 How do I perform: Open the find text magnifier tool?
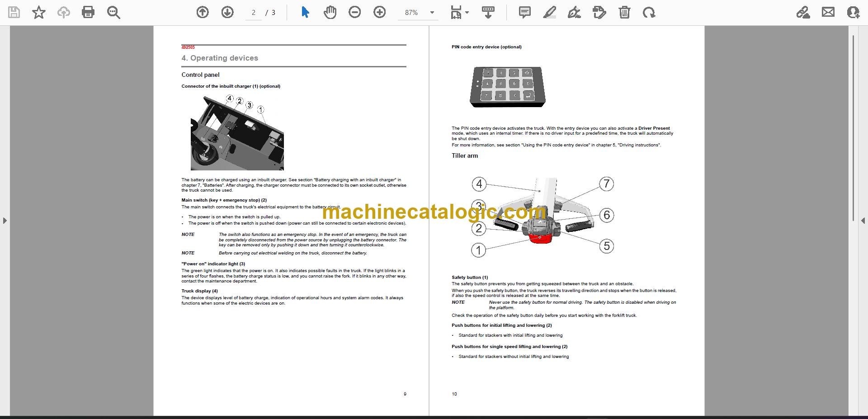pos(113,12)
